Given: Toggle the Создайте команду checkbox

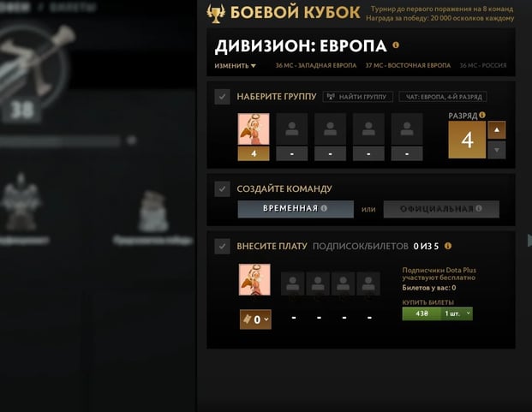Looking at the screenshot, I should [x=222, y=189].
